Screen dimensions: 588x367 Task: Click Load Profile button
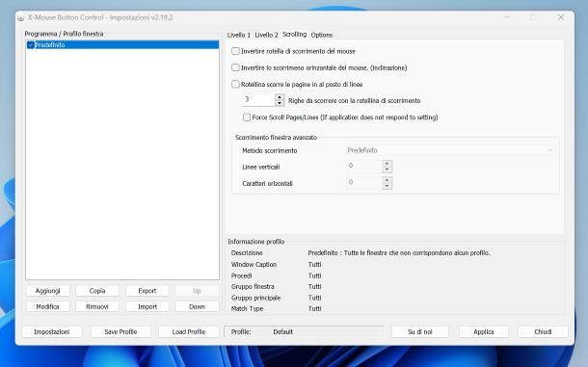[x=189, y=331]
